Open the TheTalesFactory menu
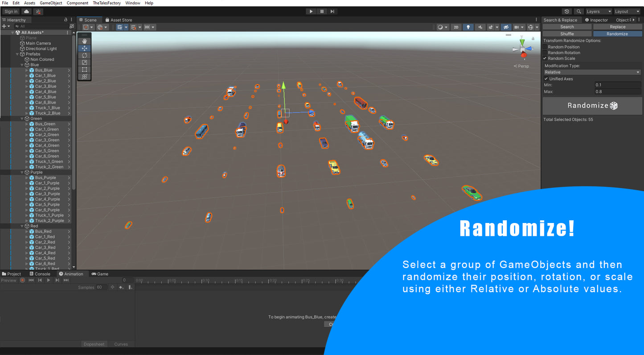Image resolution: width=644 pixels, height=355 pixels. click(x=107, y=3)
